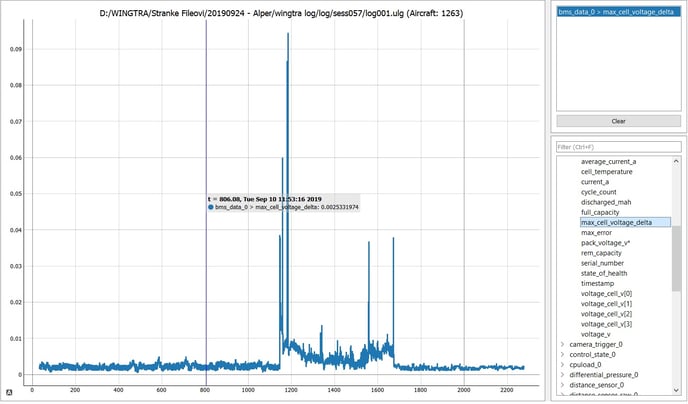Click into the Filter (Ctrl+F) search field
This screenshot has height=404, width=688.
[617, 147]
